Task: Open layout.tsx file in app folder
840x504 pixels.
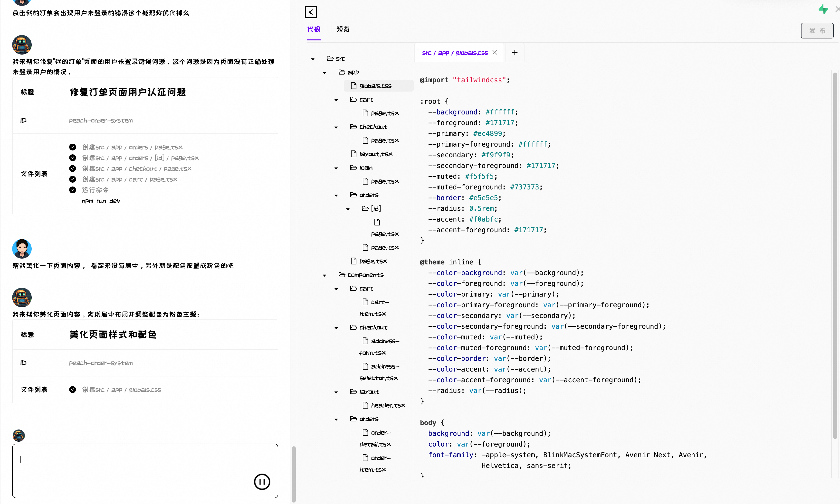Action: (x=375, y=154)
